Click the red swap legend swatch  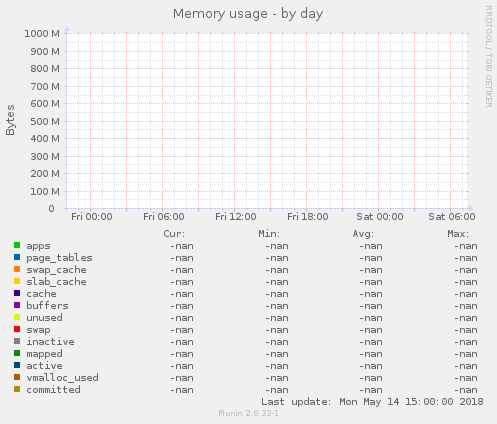(x=17, y=329)
